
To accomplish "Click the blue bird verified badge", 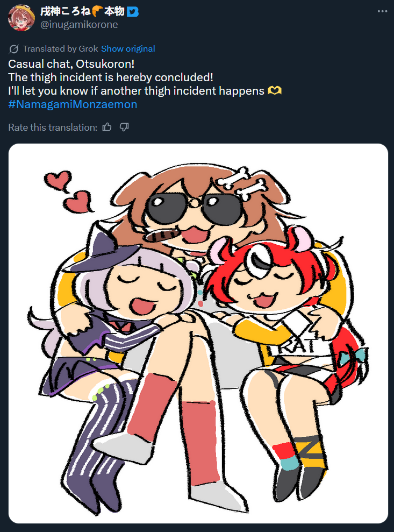I will click(133, 12).
